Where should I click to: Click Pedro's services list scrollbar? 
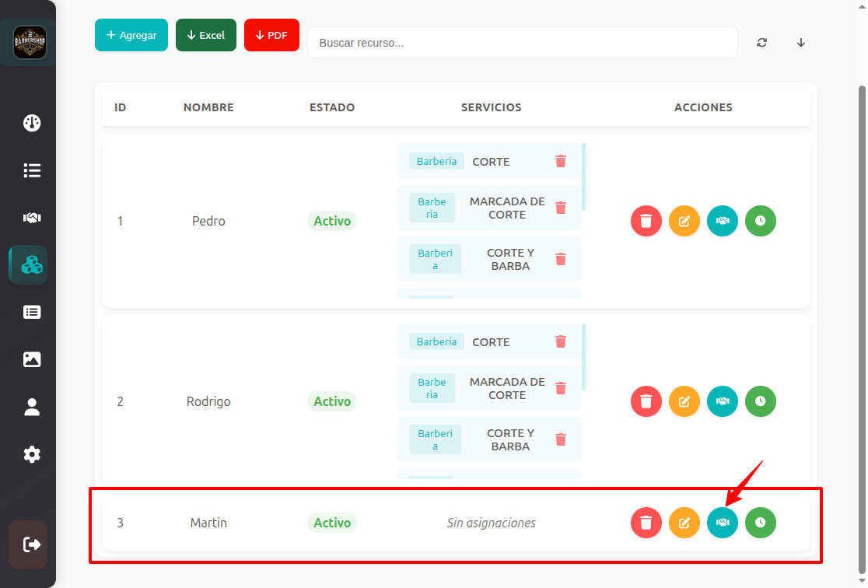point(584,177)
